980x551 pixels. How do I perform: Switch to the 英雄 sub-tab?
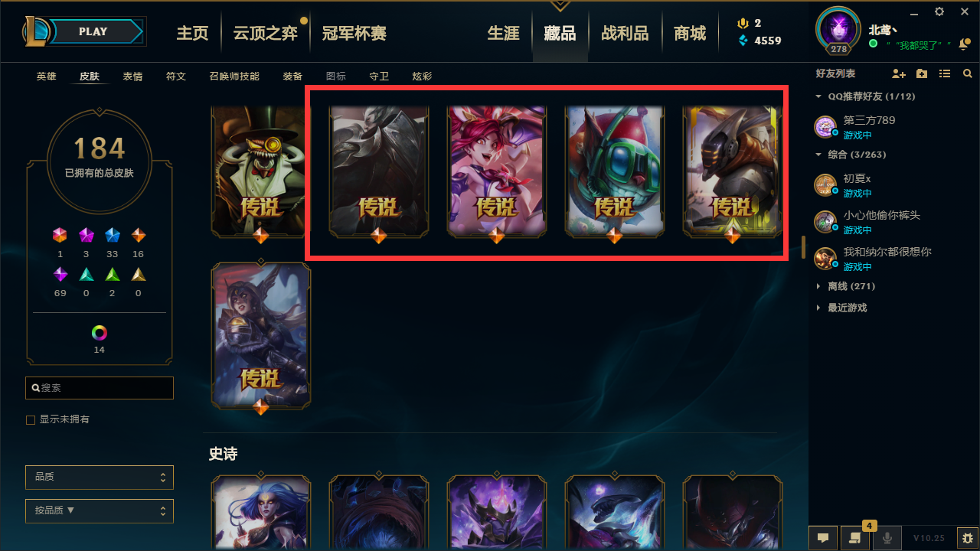[47, 77]
